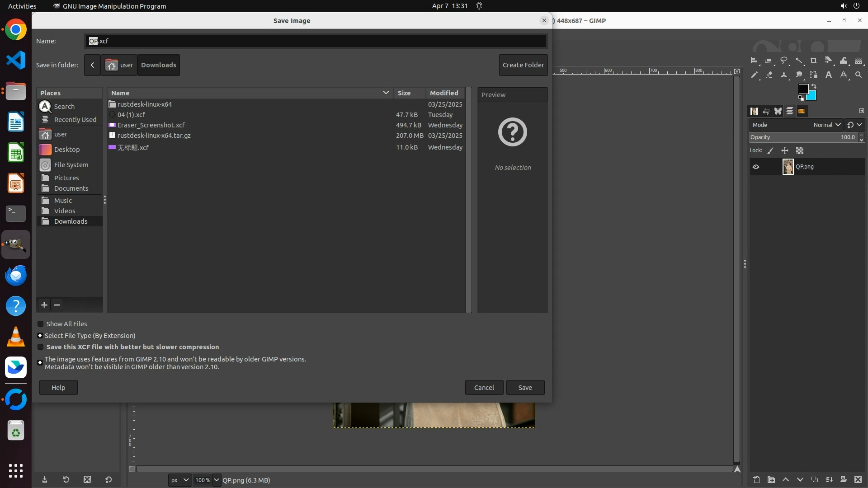Click the cyan background color swatch
This screenshot has width=868, height=488.
pyautogui.click(x=812, y=96)
